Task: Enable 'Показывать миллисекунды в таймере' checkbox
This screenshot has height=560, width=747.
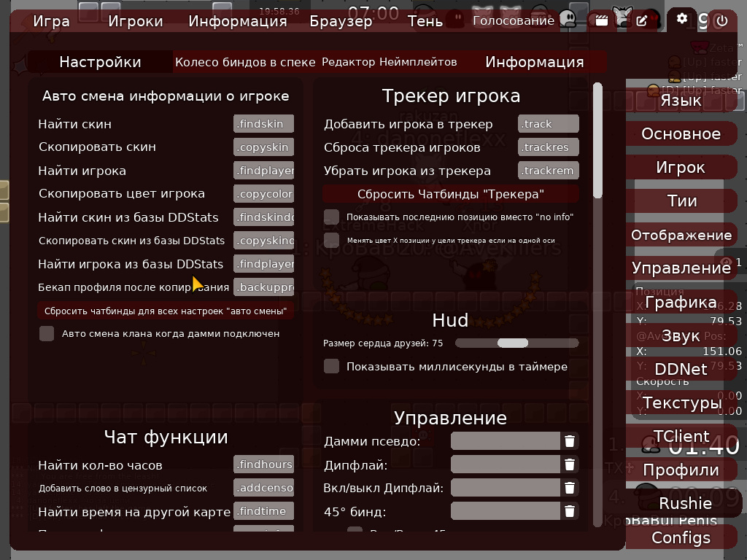Action: tap(332, 366)
